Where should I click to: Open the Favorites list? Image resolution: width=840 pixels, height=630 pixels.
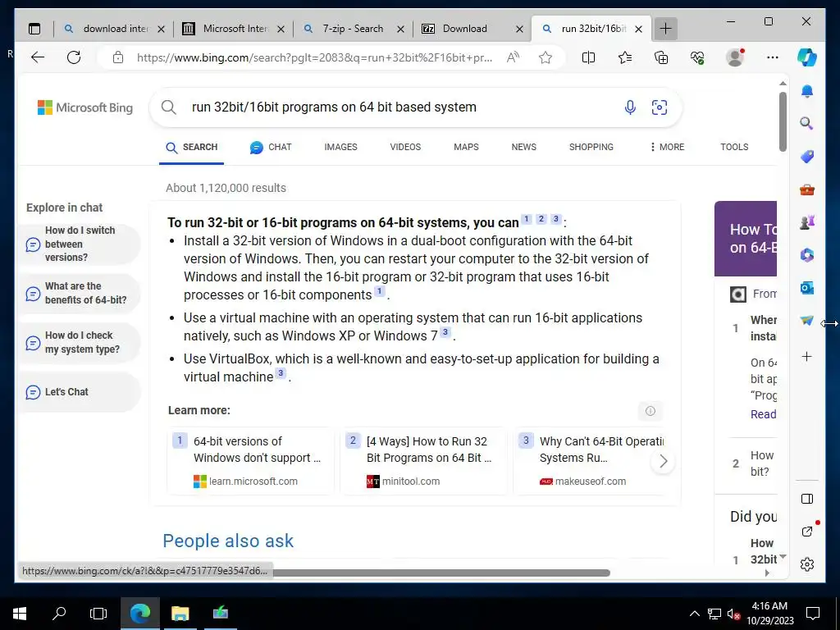coord(624,57)
